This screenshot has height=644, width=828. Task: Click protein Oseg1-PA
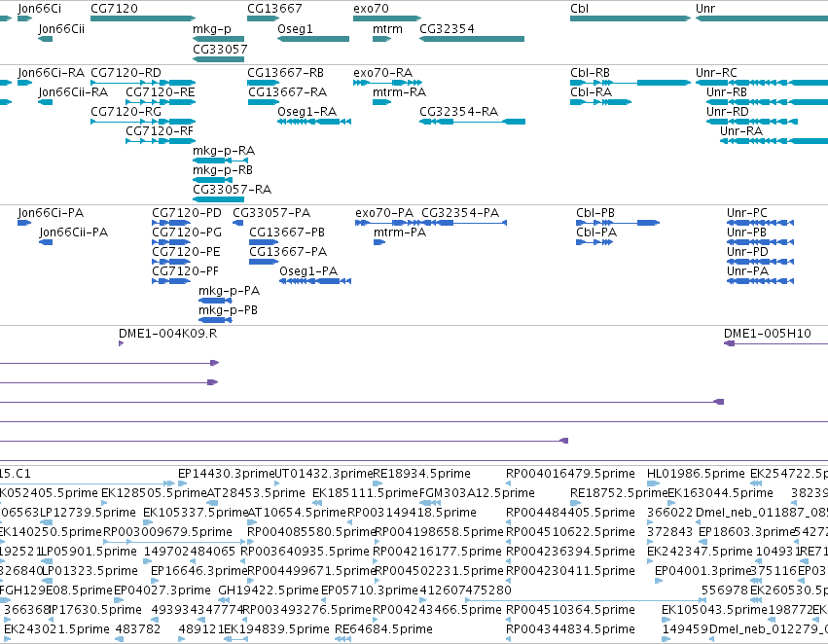click(x=308, y=271)
